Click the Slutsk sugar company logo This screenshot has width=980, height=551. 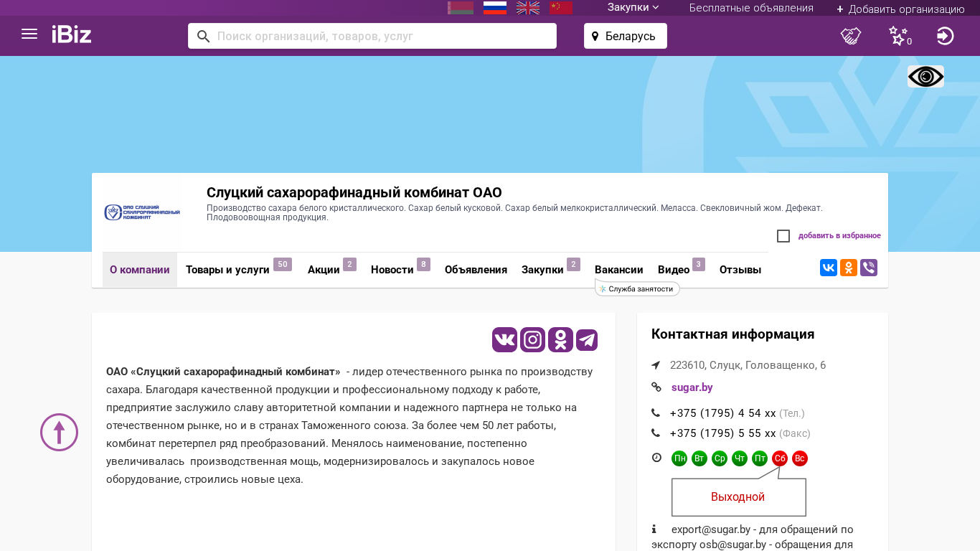tap(142, 212)
